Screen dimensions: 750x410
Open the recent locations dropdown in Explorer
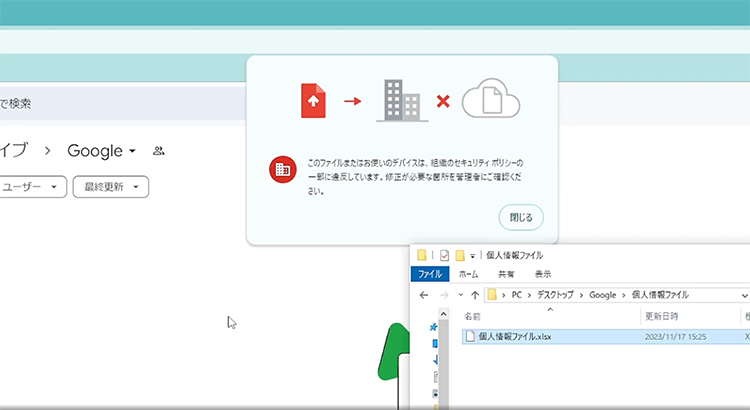[461, 295]
